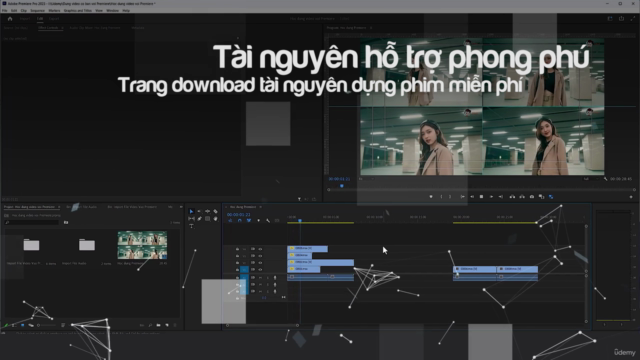Open Graphics and Titles menu

[x=78, y=11]
